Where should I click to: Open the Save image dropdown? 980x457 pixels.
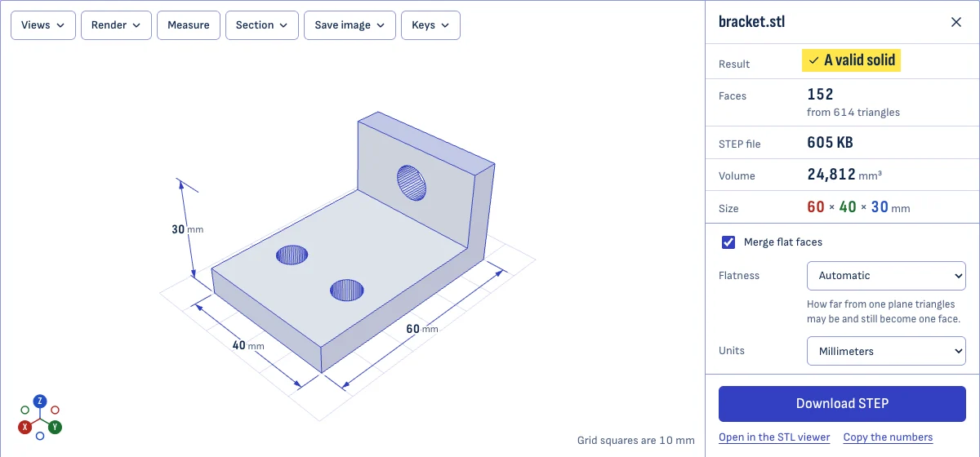coord(350,25)
